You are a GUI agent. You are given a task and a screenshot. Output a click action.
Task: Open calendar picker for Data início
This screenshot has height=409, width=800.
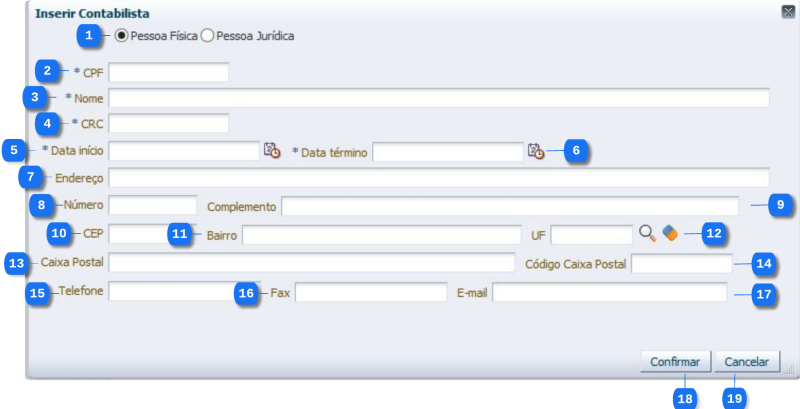271,150
